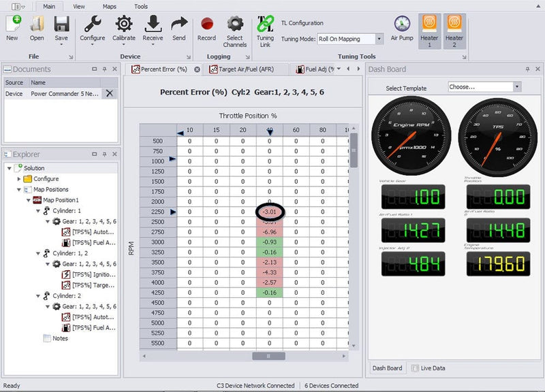This screenshot has height=392, width=545.
Task: Open the Tuning Mode dropdown
Action: click(379, 39)
